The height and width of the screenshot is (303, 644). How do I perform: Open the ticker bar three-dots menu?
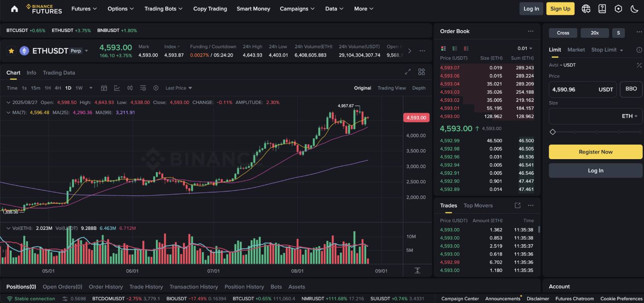[422, 51]
